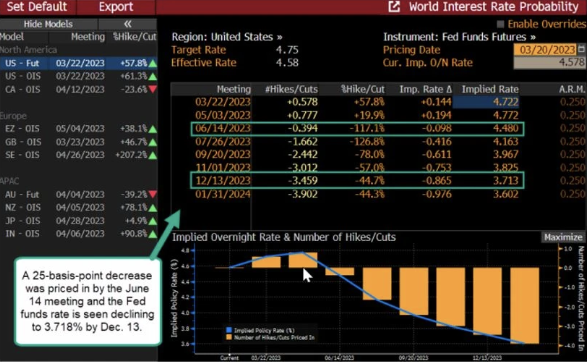Viewport: 587px width, 362px height.
Task: Open the Region: United States selector
Action: (227, 37)
